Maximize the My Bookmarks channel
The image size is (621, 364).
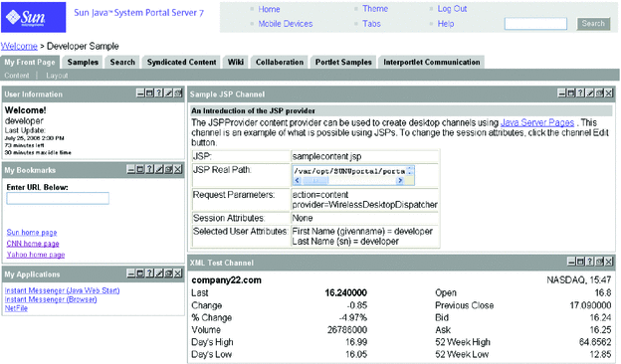pyautogui.click(x=140, y=169)
